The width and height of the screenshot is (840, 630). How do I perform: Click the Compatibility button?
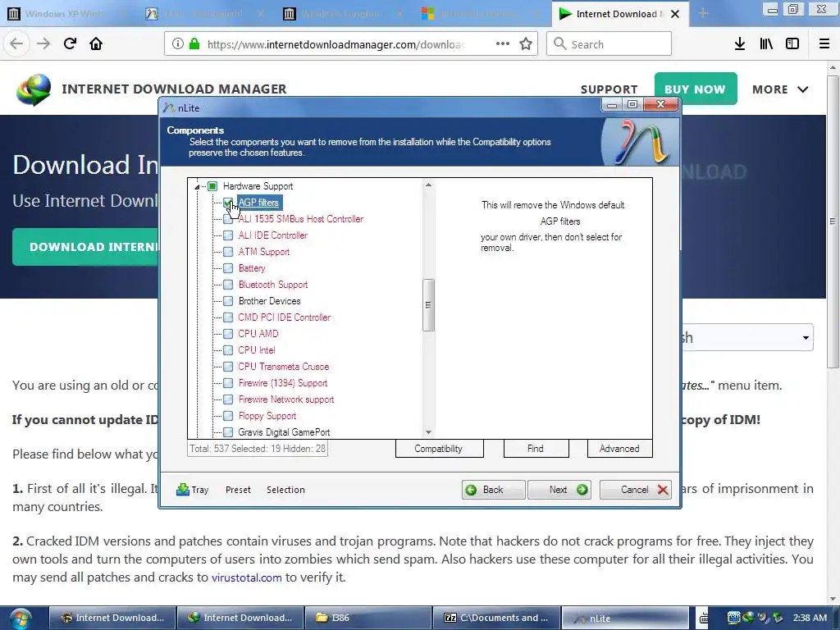[440, 449]
